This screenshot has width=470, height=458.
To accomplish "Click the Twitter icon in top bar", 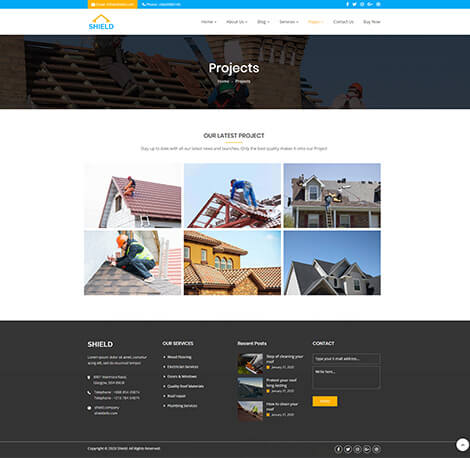I will tap(354, 4).
